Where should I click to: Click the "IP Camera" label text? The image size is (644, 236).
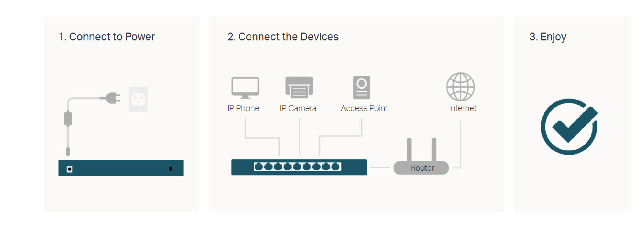pyautogui.click(x=298, y=108)
